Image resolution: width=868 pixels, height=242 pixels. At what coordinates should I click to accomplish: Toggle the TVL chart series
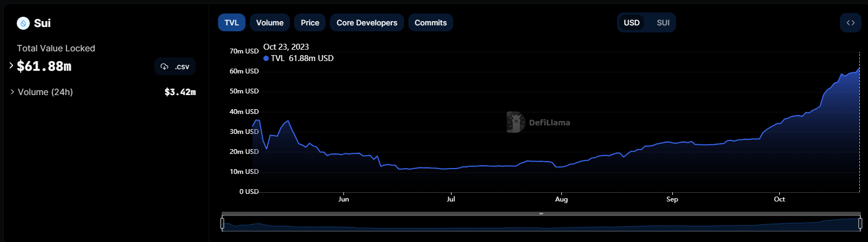tap(231, 23)
